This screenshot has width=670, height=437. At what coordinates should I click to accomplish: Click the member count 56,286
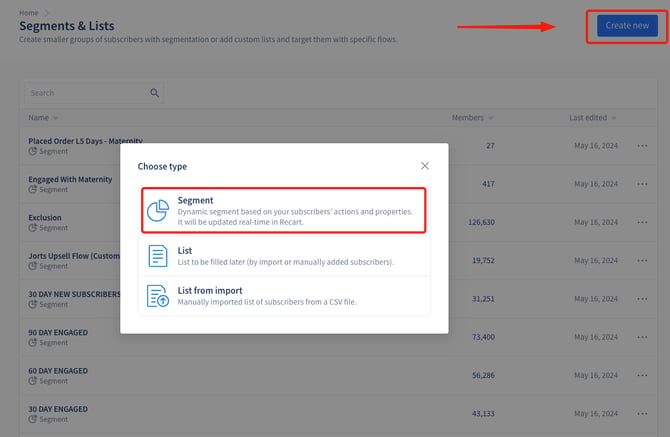point(483,375)
